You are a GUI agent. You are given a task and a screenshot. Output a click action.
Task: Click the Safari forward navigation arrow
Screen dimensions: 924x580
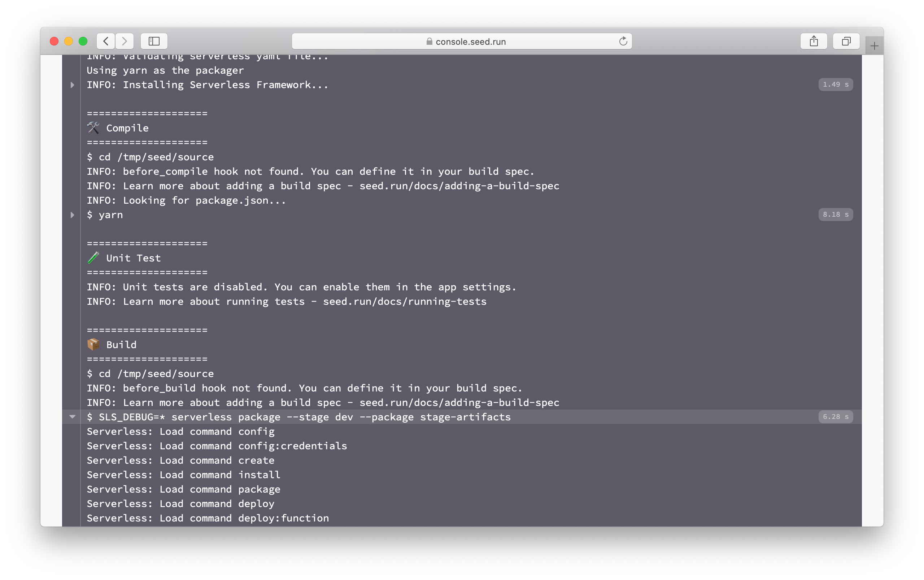pyautogui.click(x=124, y=41)
